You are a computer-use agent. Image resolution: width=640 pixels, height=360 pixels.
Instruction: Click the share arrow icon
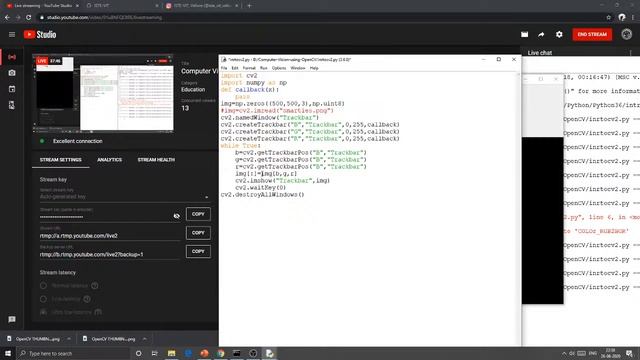[x=541, y=35]
